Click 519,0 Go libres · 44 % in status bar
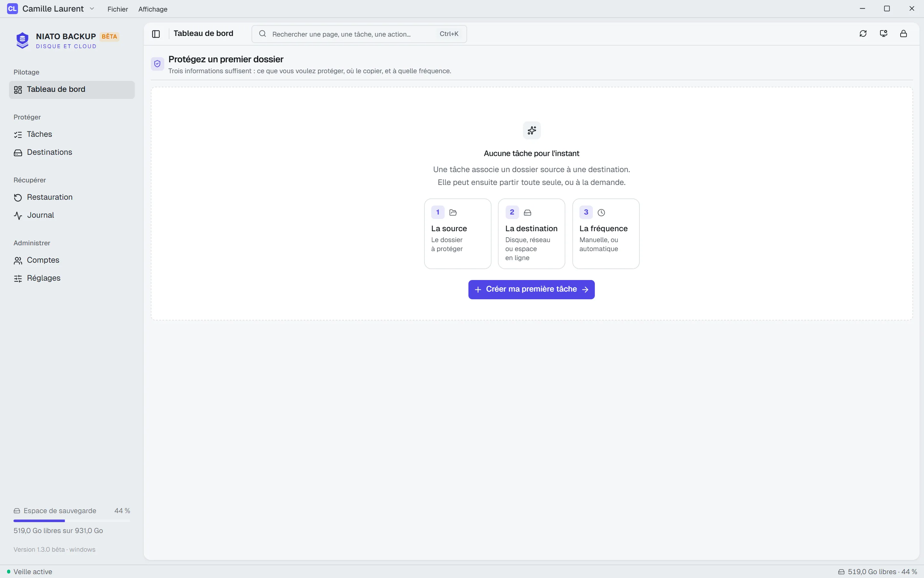This screenshot has width=924, height=578. pyautogui.click(x=882, y=572)
